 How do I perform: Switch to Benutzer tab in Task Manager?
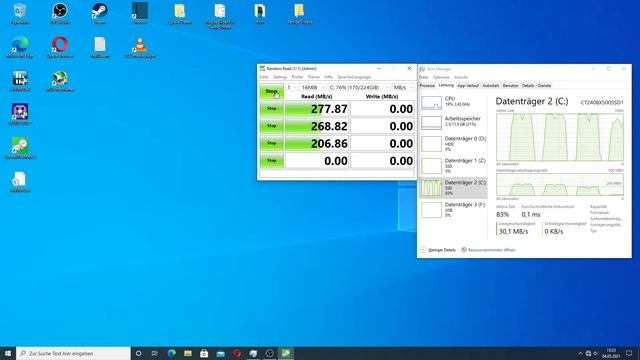(510, 86)
